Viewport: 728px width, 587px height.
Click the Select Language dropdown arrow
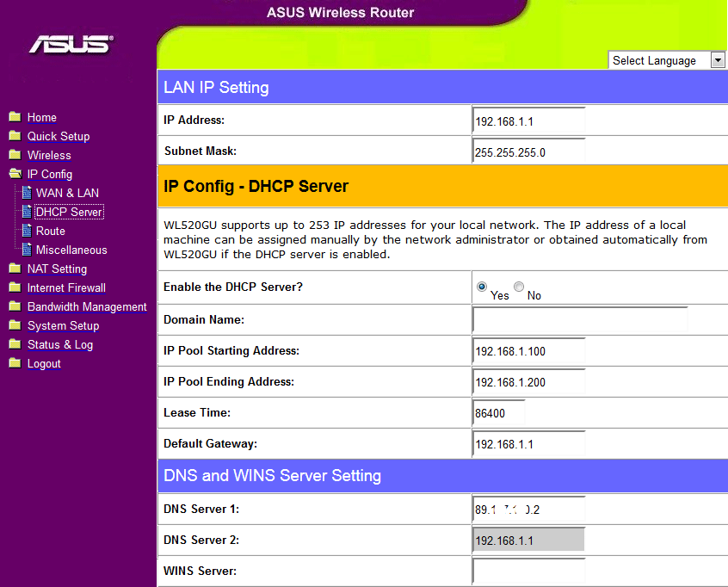click(x=718, y=60)
